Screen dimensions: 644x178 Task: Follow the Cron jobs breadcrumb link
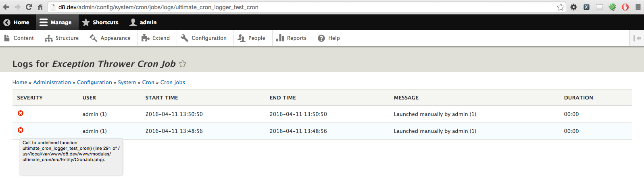tap(173, 82)
